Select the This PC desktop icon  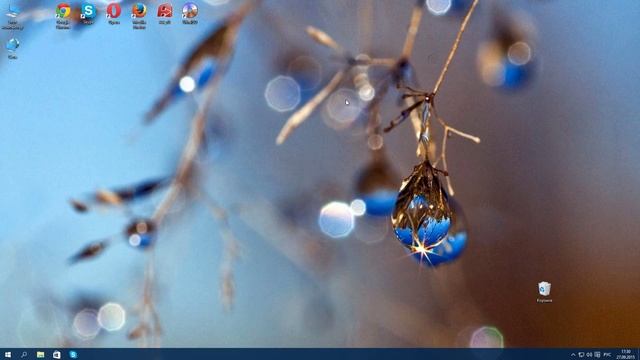[x=13, y=16]
